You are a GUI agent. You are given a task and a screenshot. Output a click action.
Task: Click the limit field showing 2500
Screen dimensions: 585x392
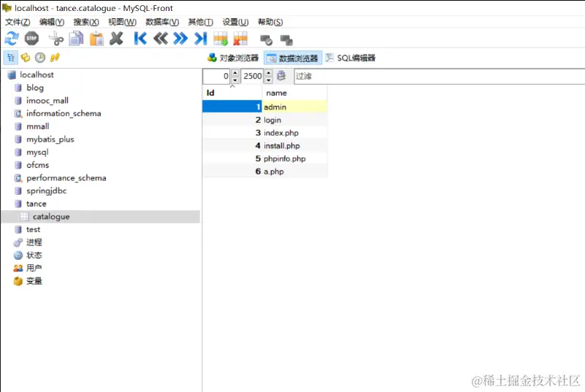[x=253, y=76]
